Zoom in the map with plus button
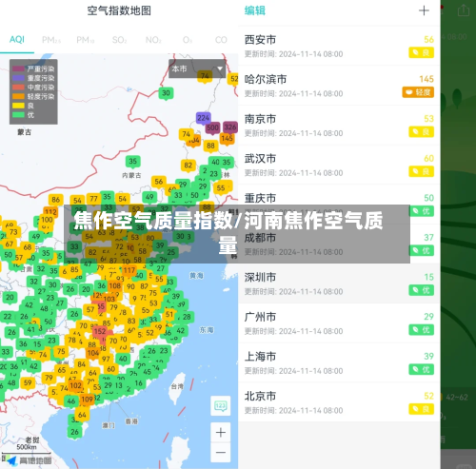Image resolution: width=476 pixels, height=469 pixels. (x=221, y=432)
